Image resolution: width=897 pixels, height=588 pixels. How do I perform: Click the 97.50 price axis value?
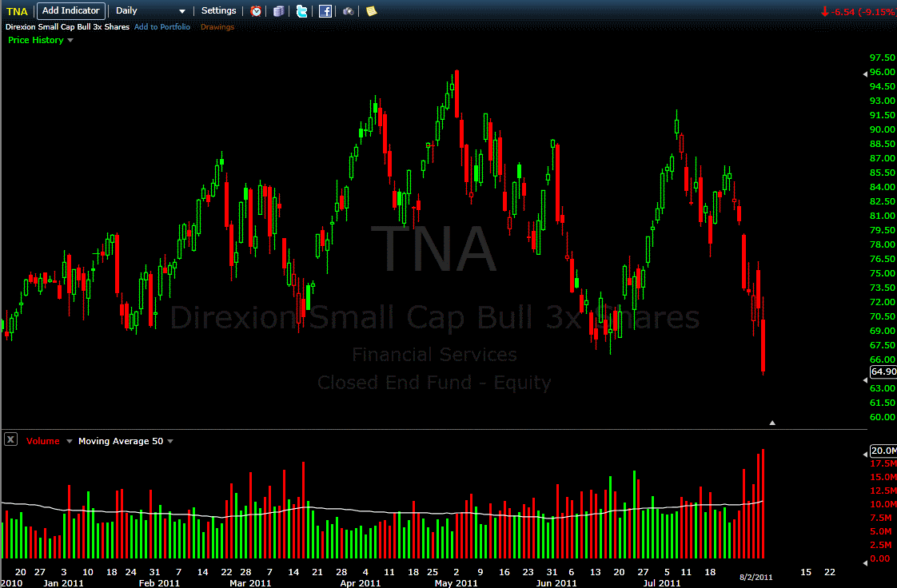tap(882, 58)
